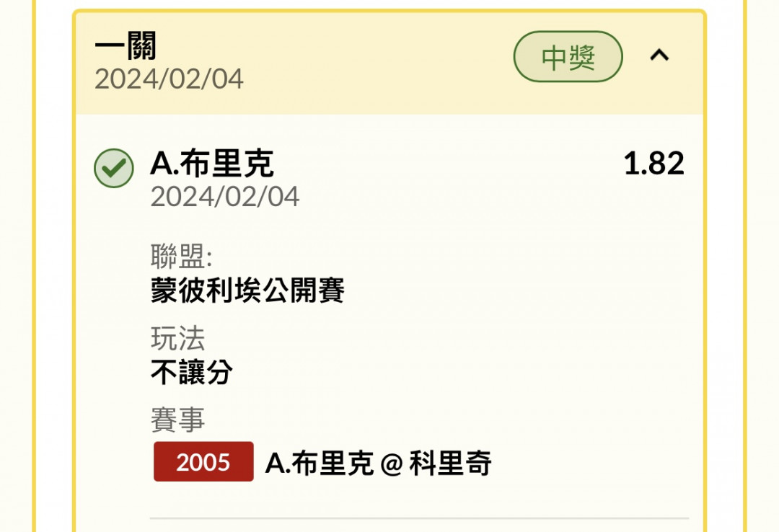Click the divider line below the match
This screenshot has height=532, width=779.
[419, 518]
